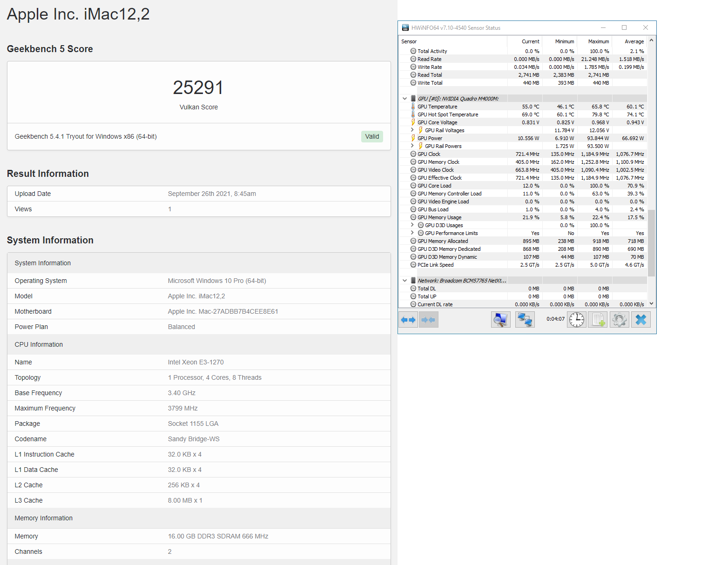This screenshot has height=565, width=728.
Task: Click the GPU Video Clock row label
Action: point(436,170)
